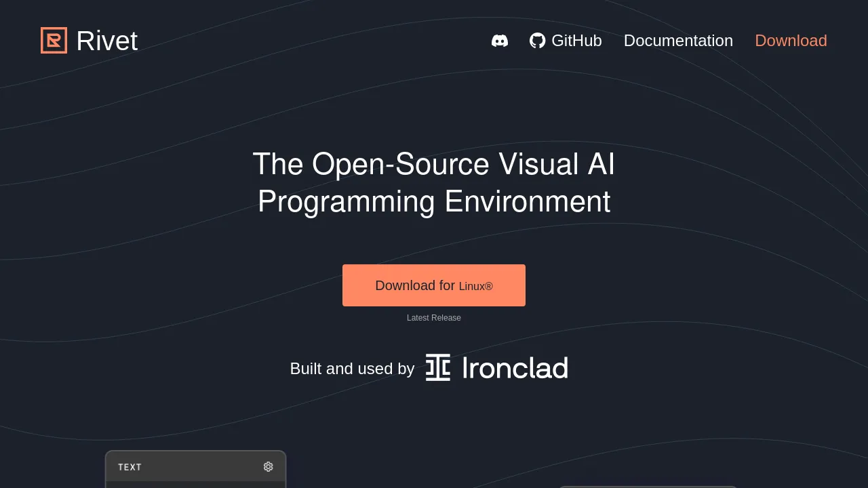Click the partially visible node at bottom right

[648, 487]
